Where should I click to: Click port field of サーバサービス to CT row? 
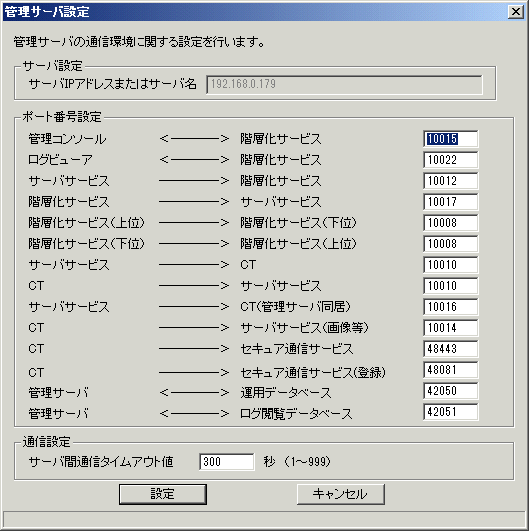tap(450, 265)
